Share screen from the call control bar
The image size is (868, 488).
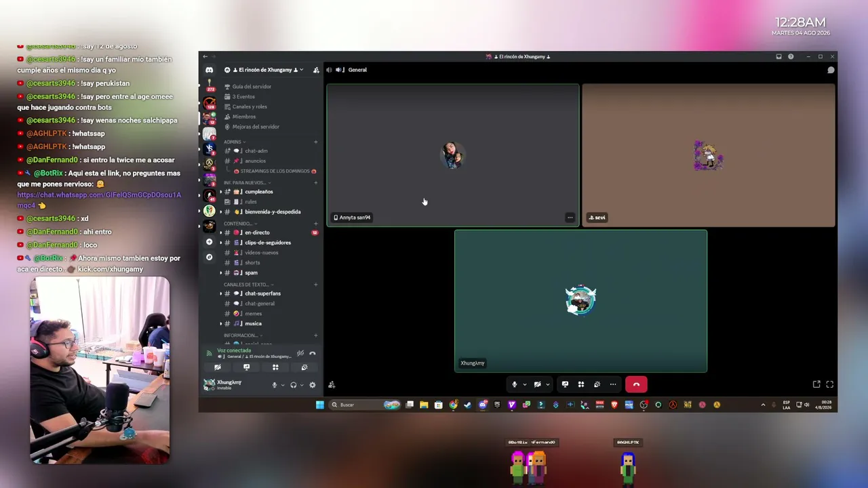tap(565, 384)
